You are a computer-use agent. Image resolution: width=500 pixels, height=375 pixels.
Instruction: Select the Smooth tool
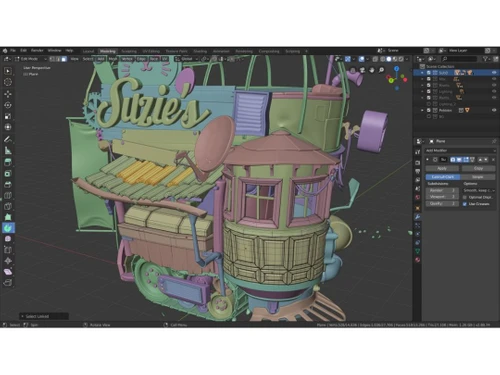coord(8,239)
